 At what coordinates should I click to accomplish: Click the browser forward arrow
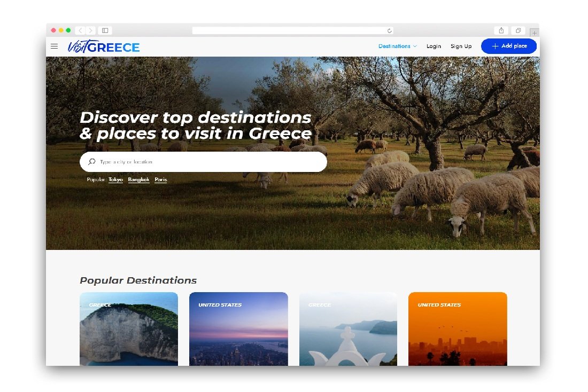coord(90,30)
